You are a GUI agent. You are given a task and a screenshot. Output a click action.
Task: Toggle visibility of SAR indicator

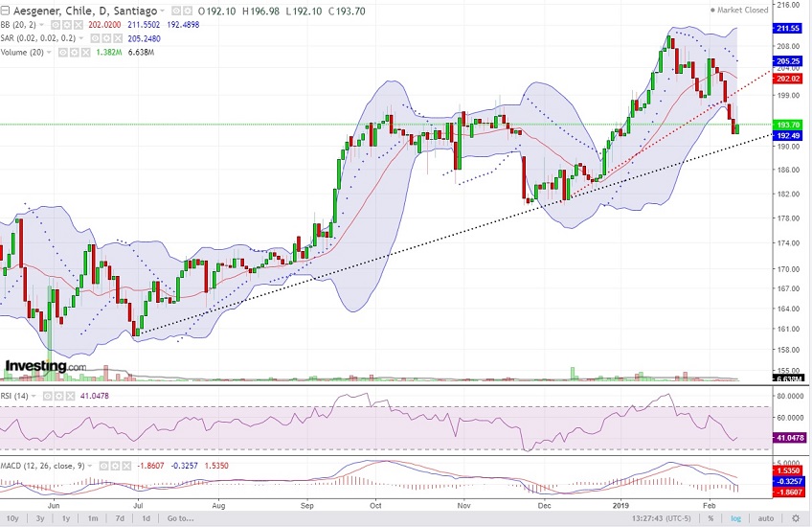pos(96,38)
